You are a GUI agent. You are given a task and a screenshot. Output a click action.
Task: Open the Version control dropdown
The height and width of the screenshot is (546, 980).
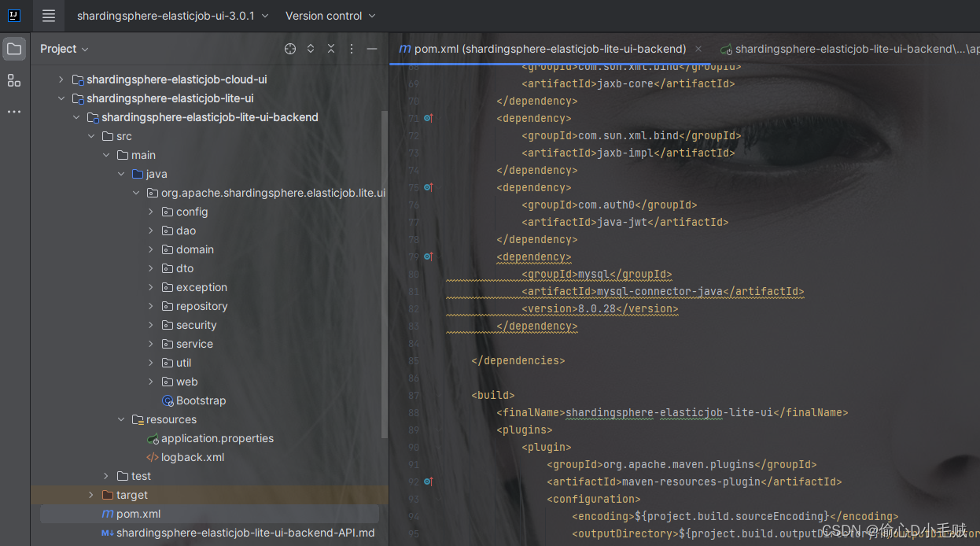coord(330,16)
